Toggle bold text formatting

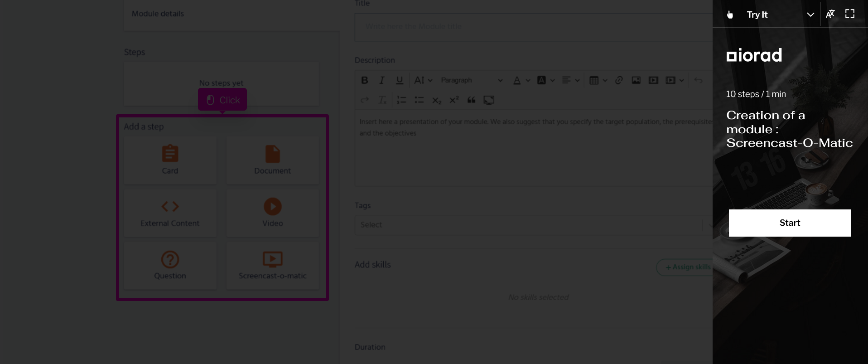tap(364, 80)
